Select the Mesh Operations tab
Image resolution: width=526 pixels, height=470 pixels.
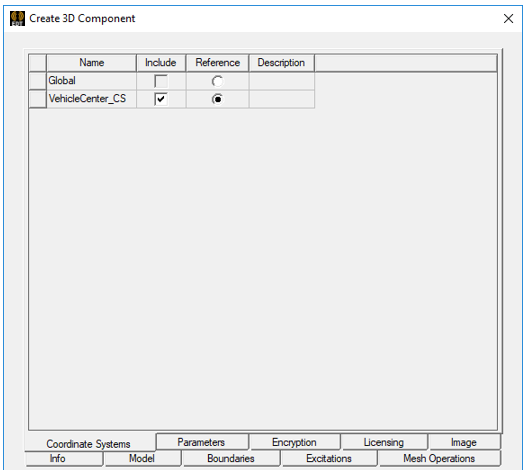(x=439, y=458)
